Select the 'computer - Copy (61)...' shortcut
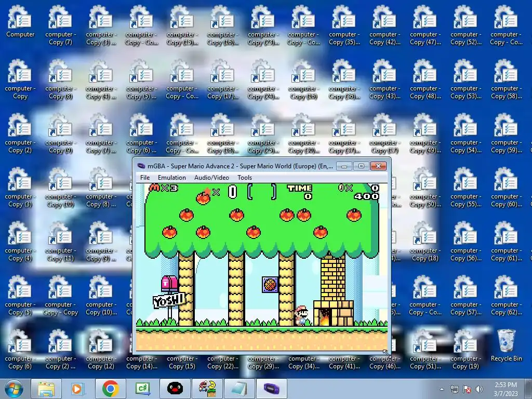The height and width of the screenshot is (399, 532). pos(506,241)
